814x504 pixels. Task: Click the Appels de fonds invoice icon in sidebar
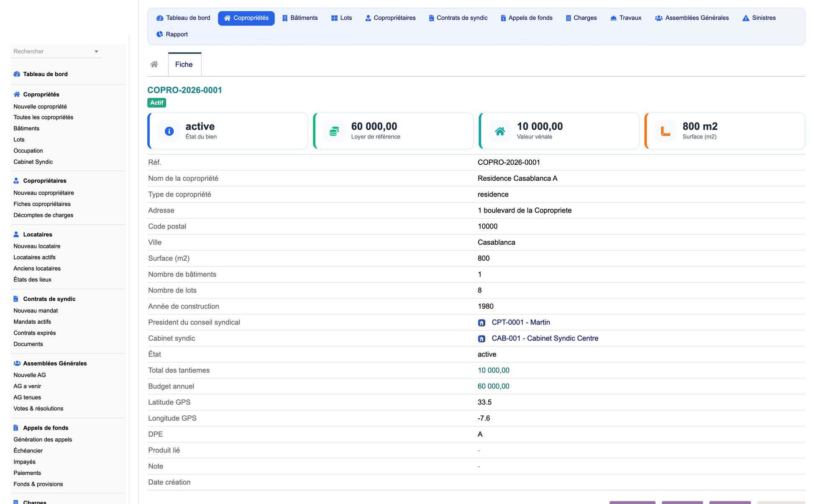pyautogui.click(x=16, y=428)
